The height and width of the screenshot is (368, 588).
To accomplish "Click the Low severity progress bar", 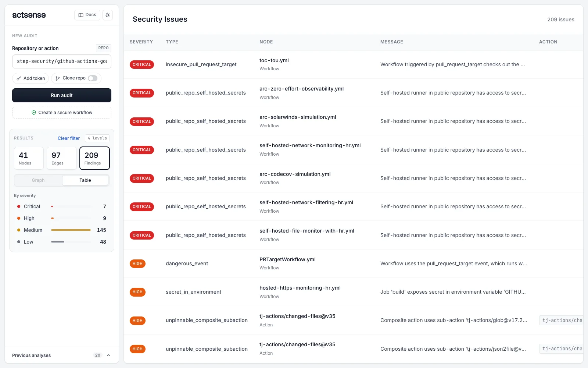I will (x=71, y=242).
